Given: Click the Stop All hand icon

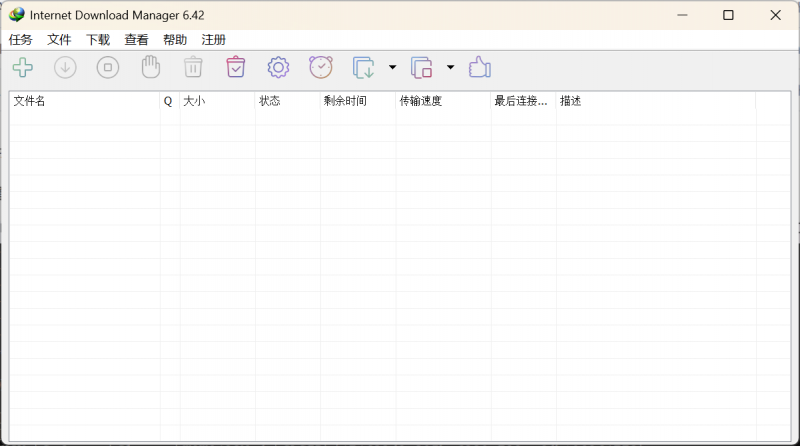Looking at the screenshot, I should (151, 67).
